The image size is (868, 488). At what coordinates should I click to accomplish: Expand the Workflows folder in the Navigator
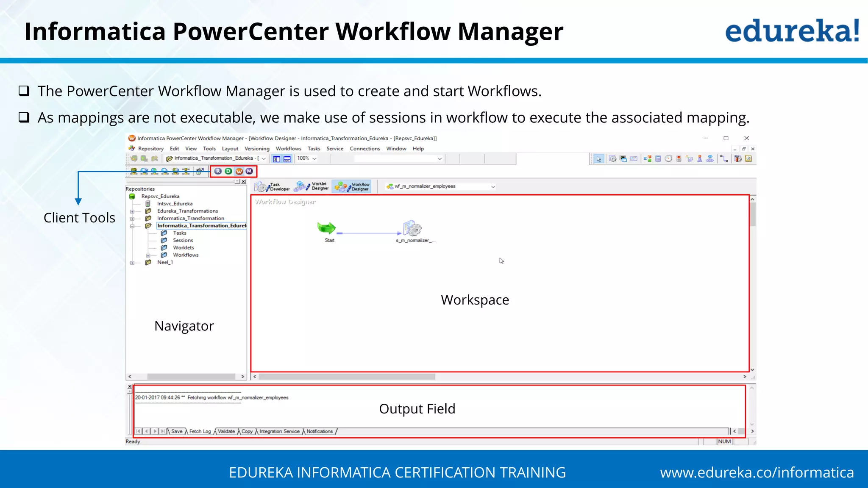click(148, 255)
